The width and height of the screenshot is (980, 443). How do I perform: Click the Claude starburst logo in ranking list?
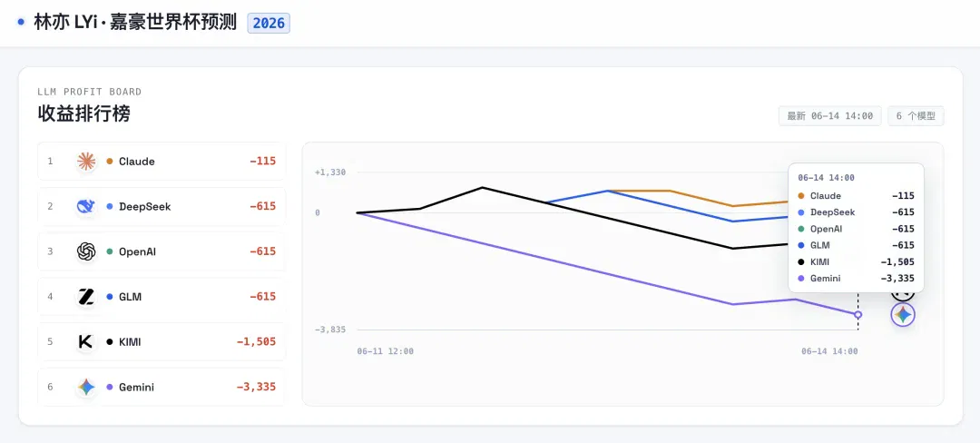pos(86,162)
